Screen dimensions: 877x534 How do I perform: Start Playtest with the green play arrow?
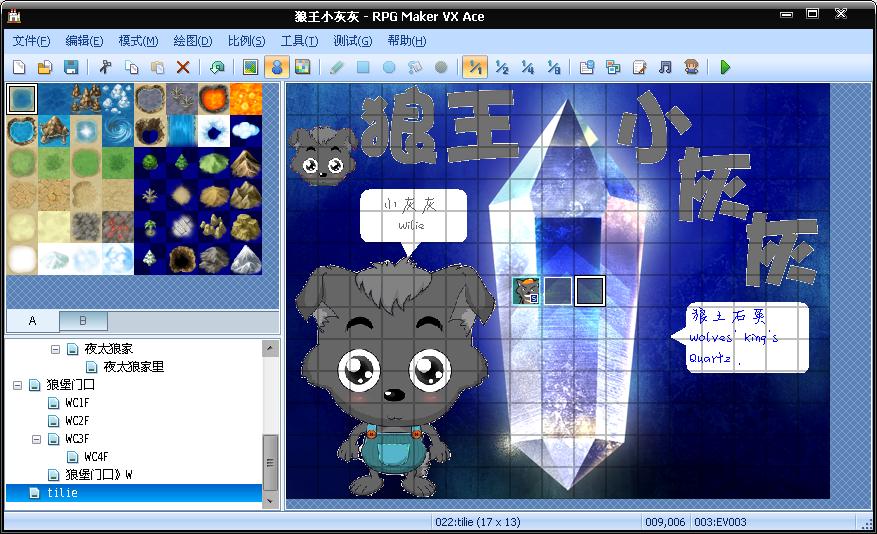pos(725,67)
